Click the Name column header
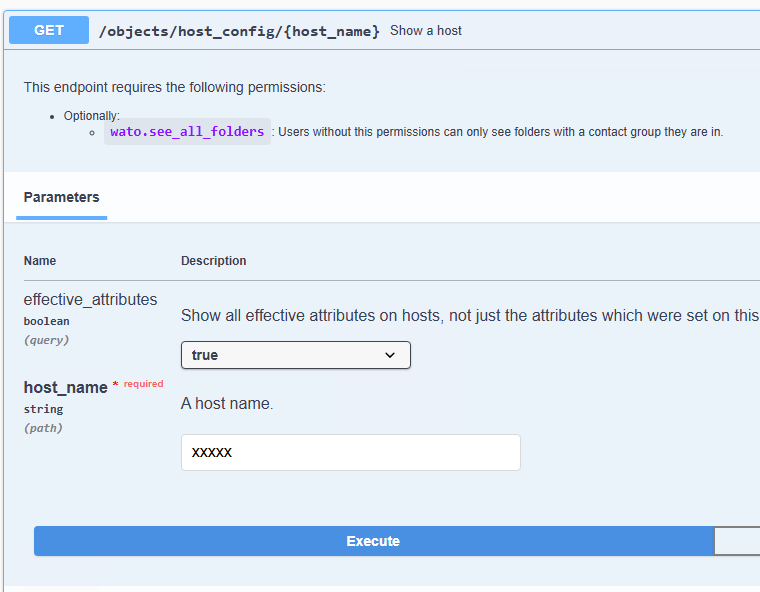 point(40,261)
